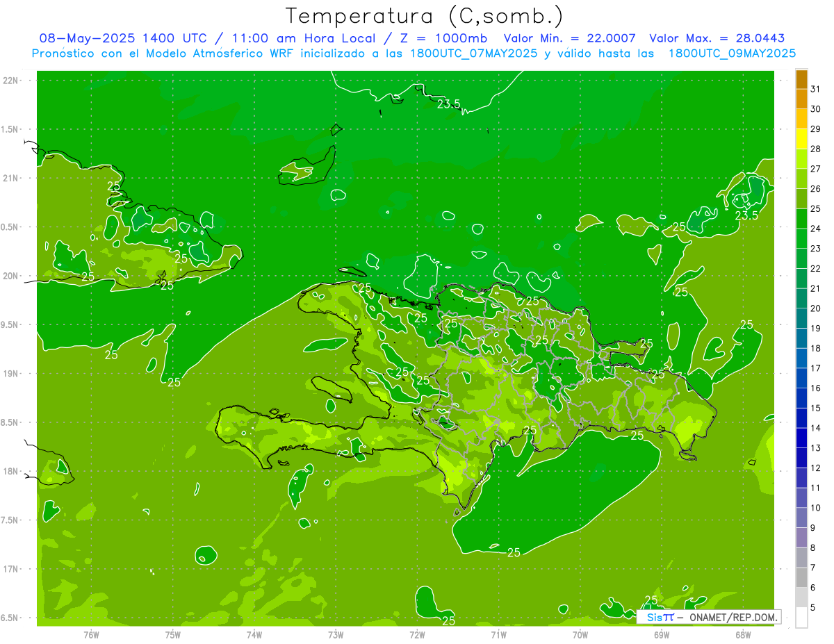Click the longitude axis label "74W"
Viewport: 834px width, 644px height.
(x=254, y=635)
